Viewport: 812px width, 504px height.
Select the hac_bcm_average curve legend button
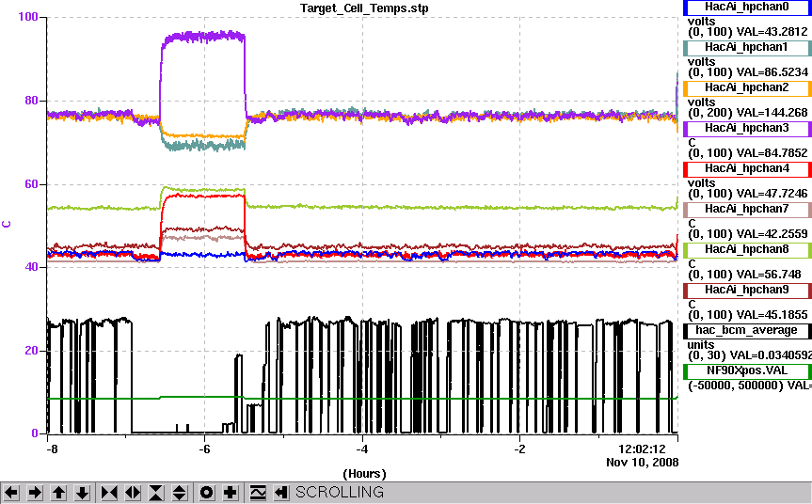tap(747, 330)
